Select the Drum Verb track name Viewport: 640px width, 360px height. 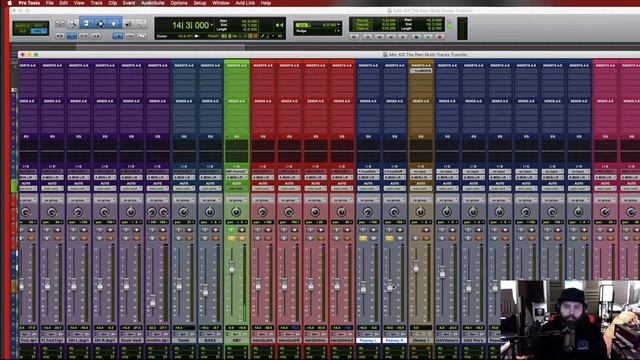(131, 340)
